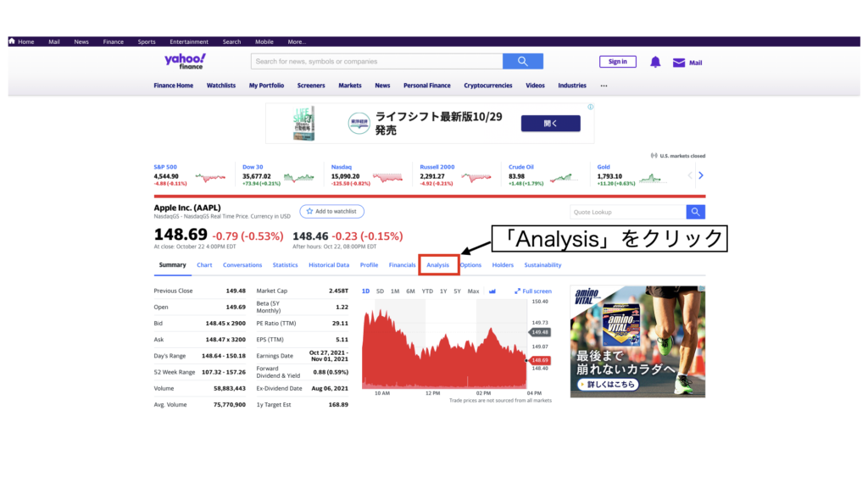Click the 1y Target Est value 168.89
This screenshot has height=488, width=868.
pyautogui.click(x=338, y=404)
